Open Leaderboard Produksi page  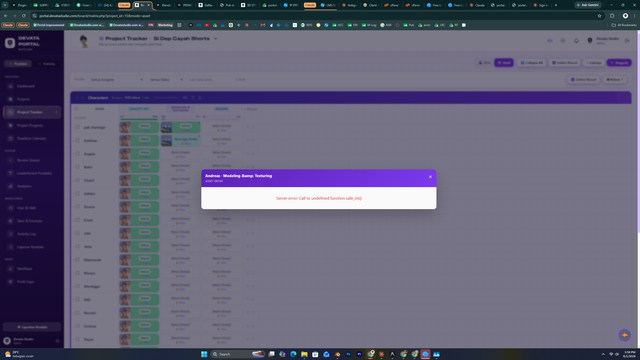pos(32,173)
